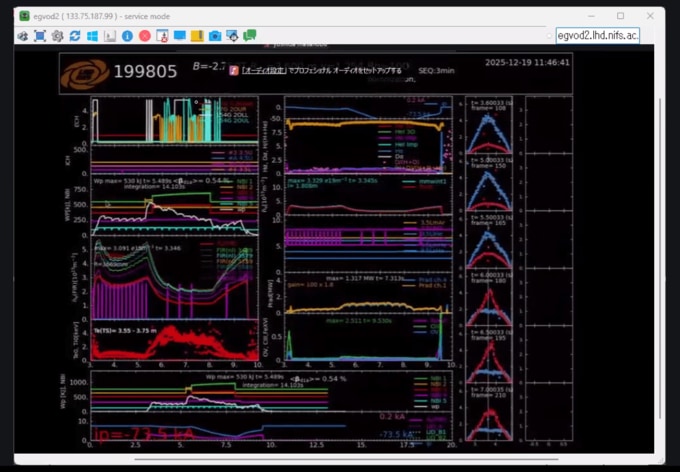Click the custom key graph icon

pyautogui.click(x=109, y=36)
